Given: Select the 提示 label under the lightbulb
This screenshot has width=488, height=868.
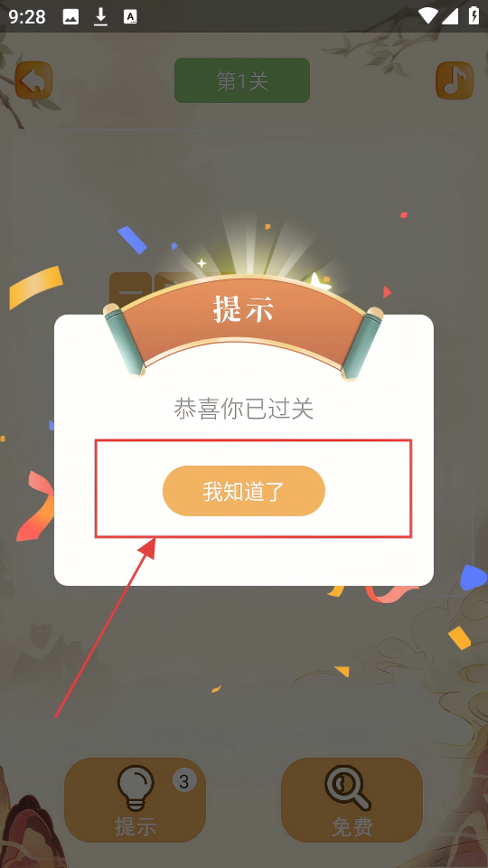Looking at the screenshot, I should click(x=136, y=826).
